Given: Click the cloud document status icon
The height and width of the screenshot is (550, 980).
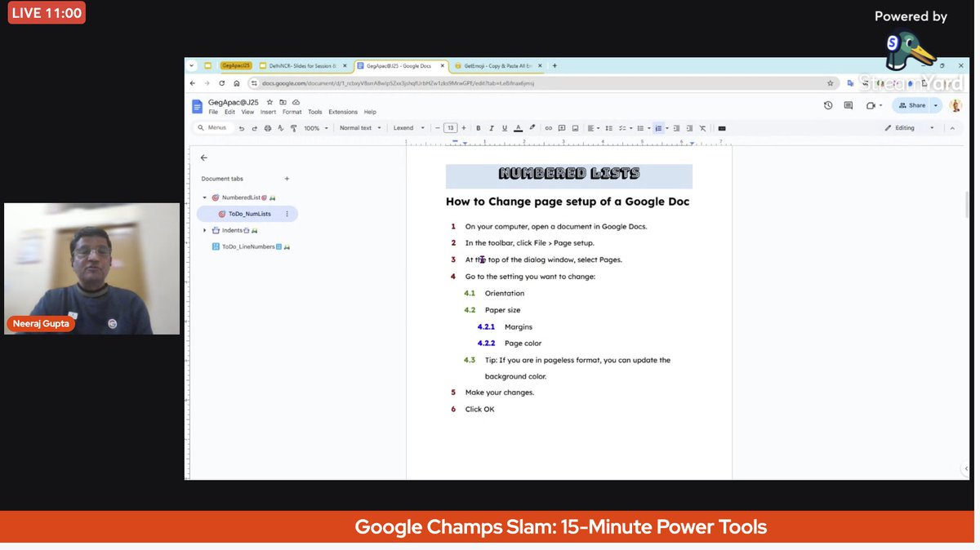Looking at the screenshot, I should [x=296, y=102].
